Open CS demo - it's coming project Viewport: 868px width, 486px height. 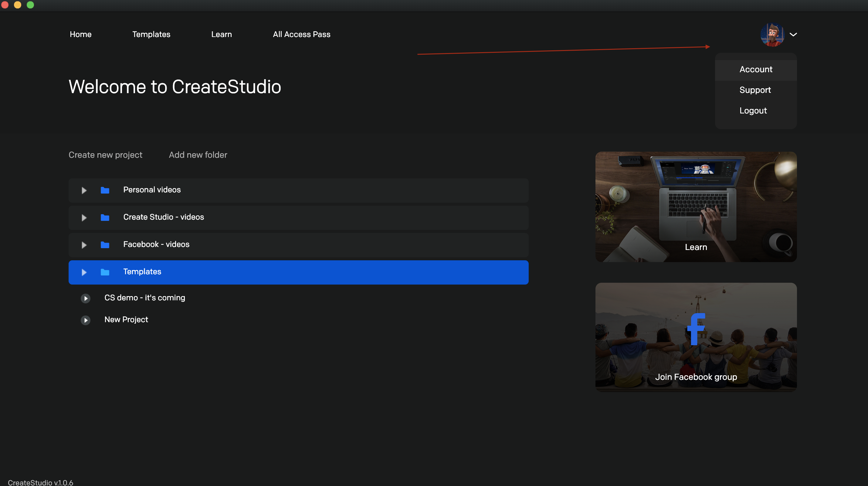click(144, 298)
